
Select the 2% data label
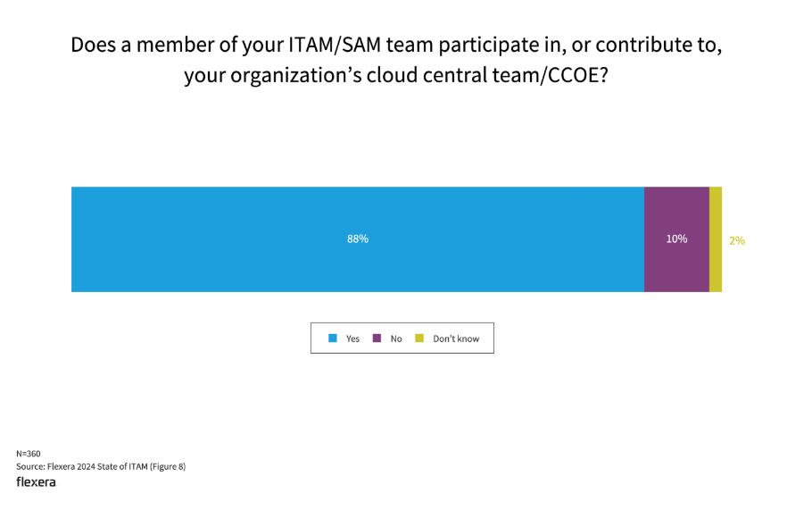tap(737, 241)
